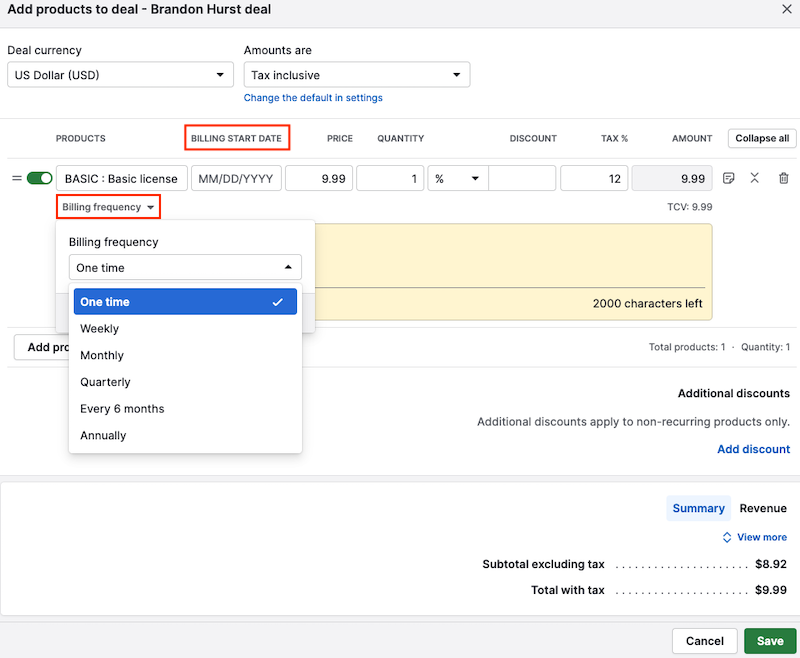Delete the product with the trash icon
This screenshot has width=800, height=658.
pos(783,178)
